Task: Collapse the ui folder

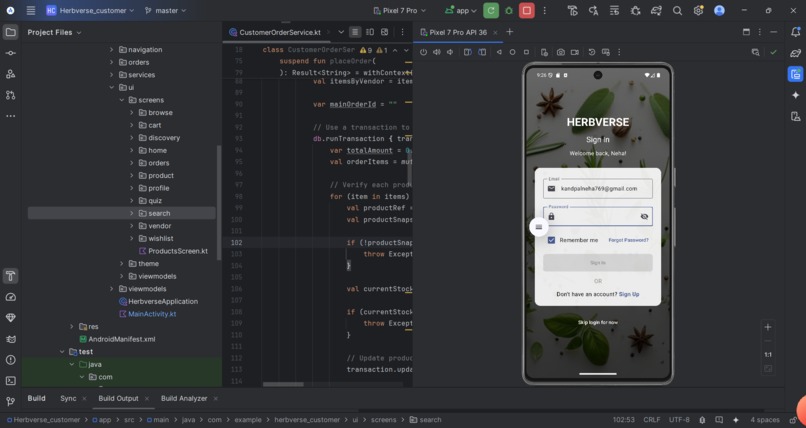Action: point(112,87)
